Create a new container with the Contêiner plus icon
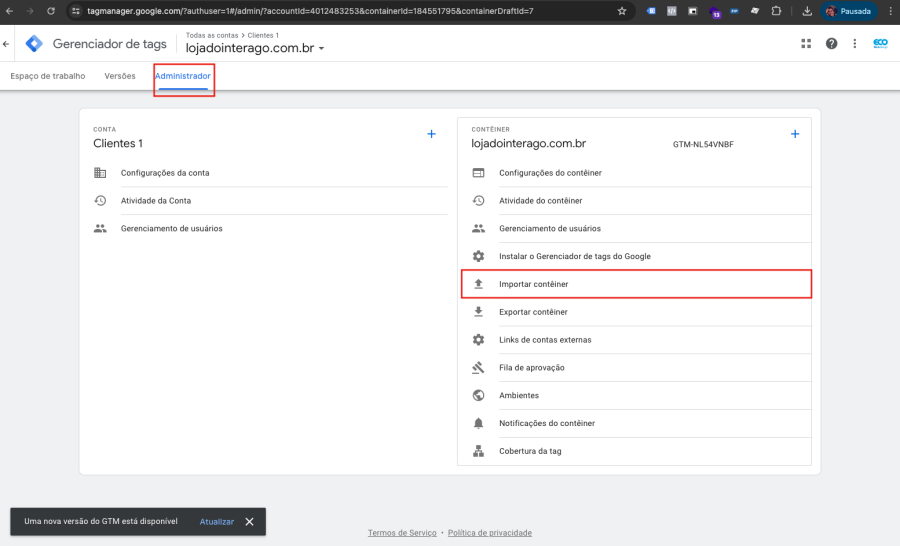The image size is (900, 546). (795, 134)
